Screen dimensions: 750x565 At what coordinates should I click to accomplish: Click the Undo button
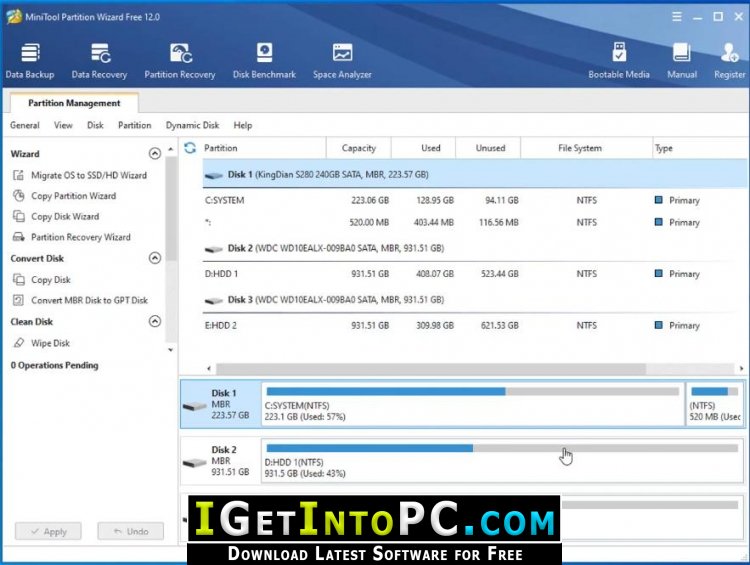pos(131,532)
